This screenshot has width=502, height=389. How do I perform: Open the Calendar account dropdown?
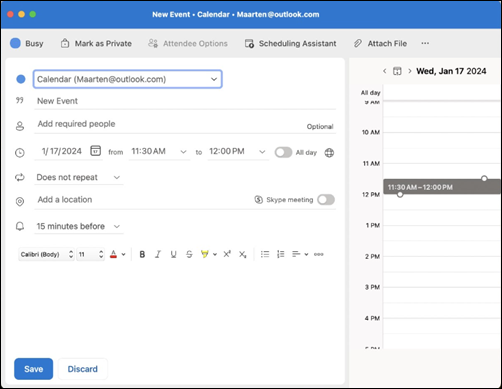tap(128, 79)
